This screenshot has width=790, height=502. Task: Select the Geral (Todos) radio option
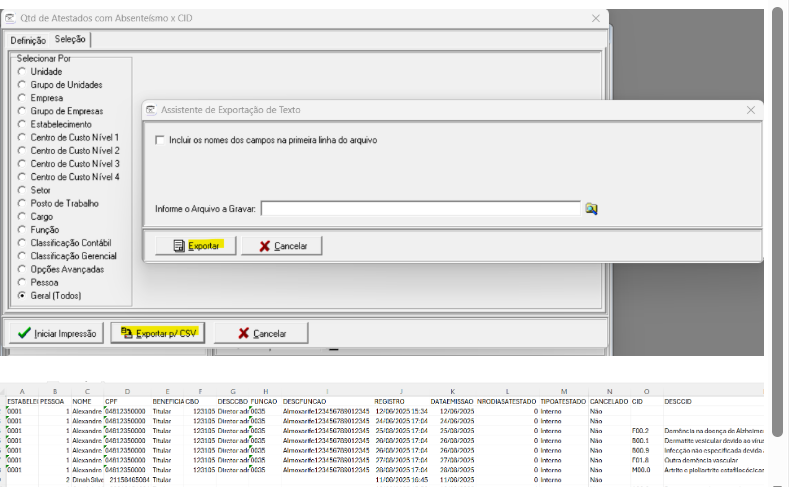point(22,296)
